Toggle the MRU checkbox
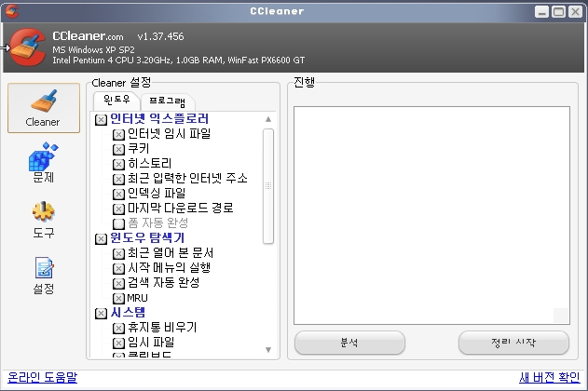 (x=118, y=299)
